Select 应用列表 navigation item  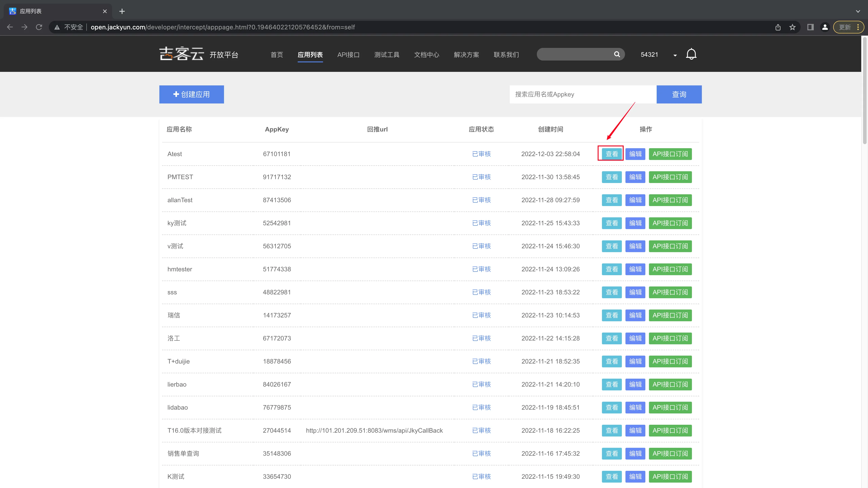[310, 54]
